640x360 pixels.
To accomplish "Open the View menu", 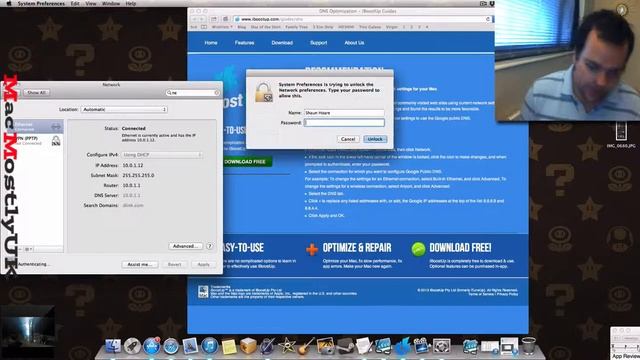I will [x=91, y=3].
